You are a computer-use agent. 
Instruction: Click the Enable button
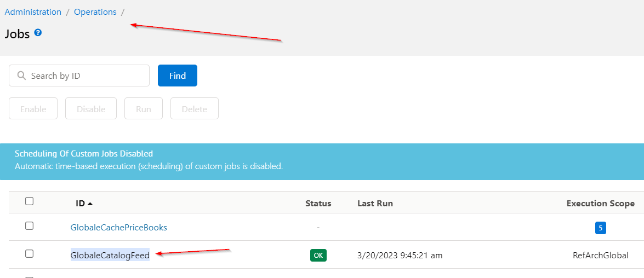coord(33,109)
